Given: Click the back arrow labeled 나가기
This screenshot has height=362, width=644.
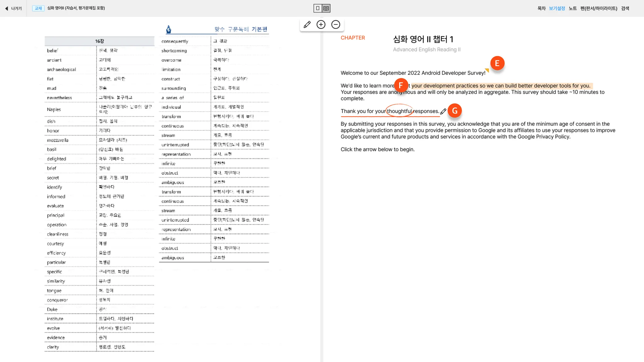Looking at the screenshot, I should point(14,8).
